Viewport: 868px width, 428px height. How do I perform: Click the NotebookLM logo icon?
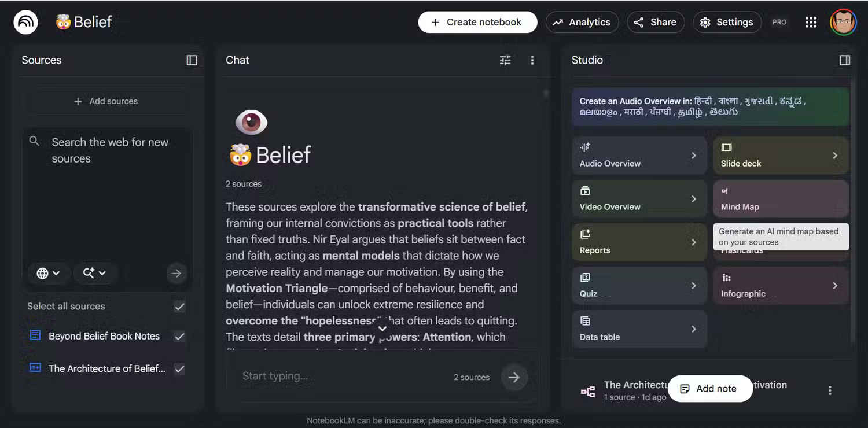(25, 23)
